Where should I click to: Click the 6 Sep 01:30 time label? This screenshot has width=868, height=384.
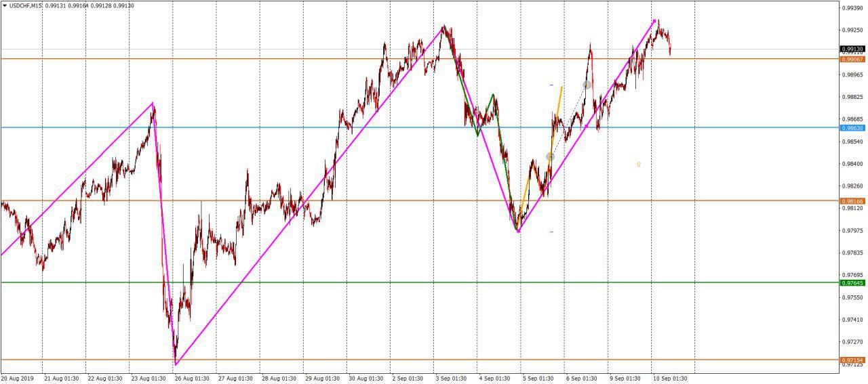coord(581,378)
